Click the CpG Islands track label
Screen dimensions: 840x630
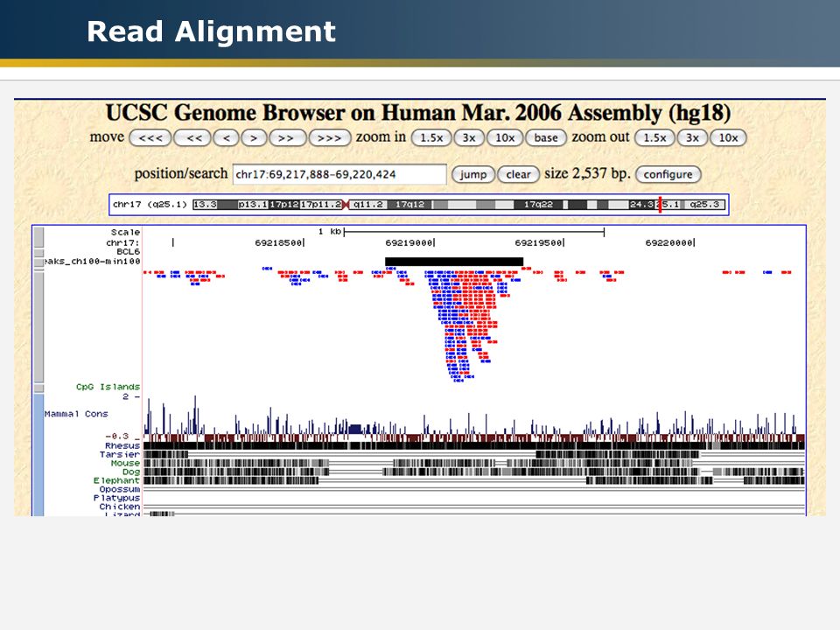(108, 387)
